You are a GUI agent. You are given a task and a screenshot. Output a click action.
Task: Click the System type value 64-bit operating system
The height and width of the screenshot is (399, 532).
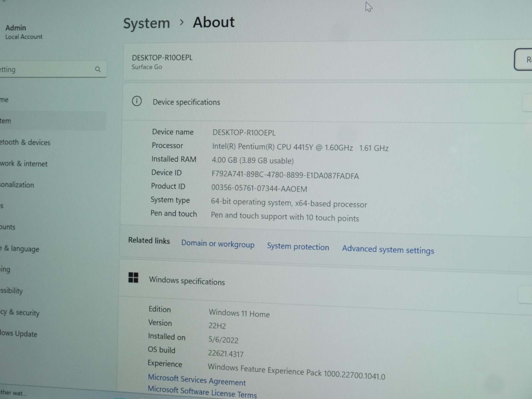pos(289,203)
